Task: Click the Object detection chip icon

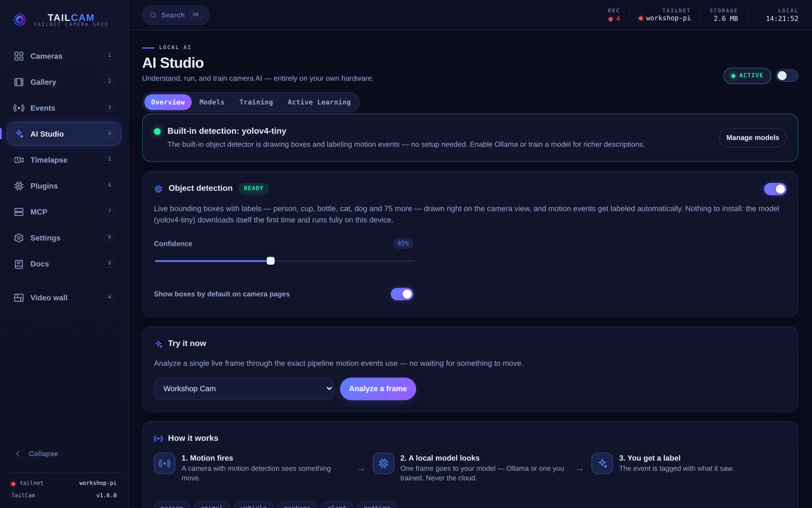Action: click(x=158, y=189)
